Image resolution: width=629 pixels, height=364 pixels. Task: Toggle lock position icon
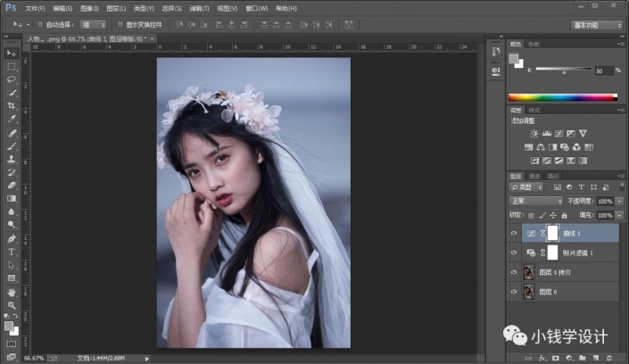(553, 216)
